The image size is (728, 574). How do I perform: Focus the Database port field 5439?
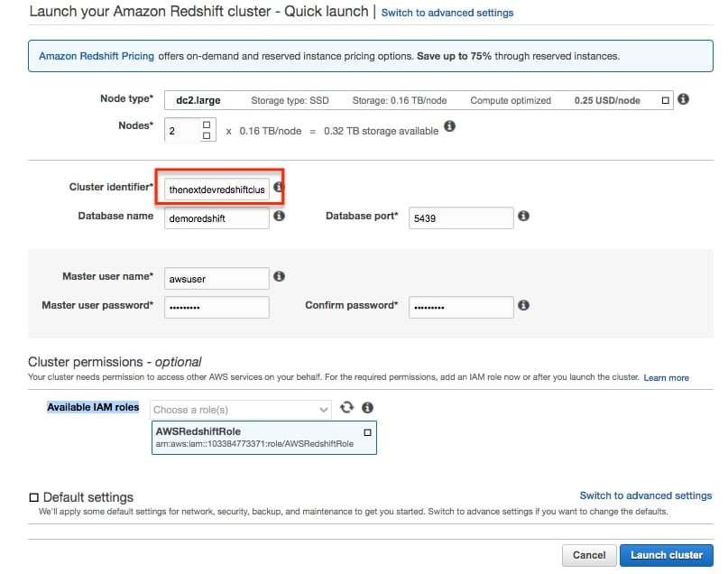(461, 218)
